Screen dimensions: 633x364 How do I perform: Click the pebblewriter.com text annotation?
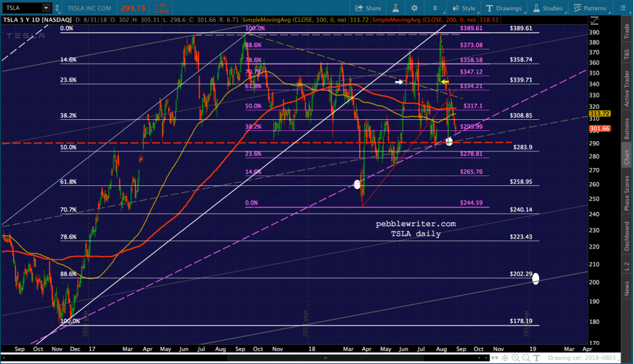coord(416,224)
